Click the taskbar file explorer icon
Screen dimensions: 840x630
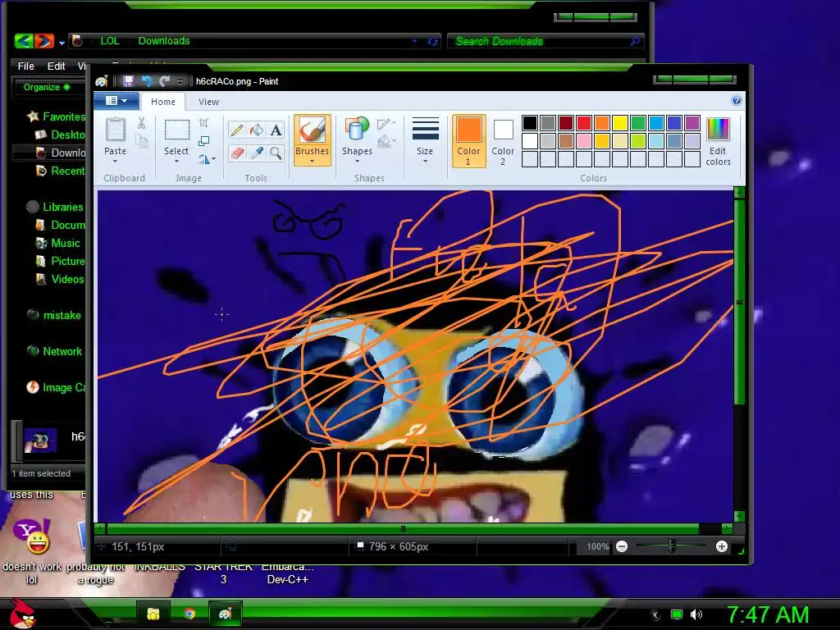pos(153,614)
